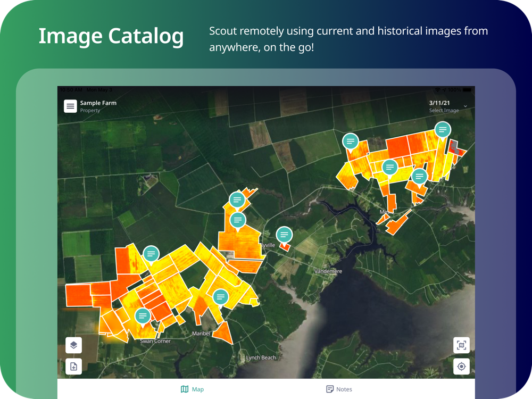This screenshot has height=399, width=532.
Task: Open the map layers button
Action: 73,345
